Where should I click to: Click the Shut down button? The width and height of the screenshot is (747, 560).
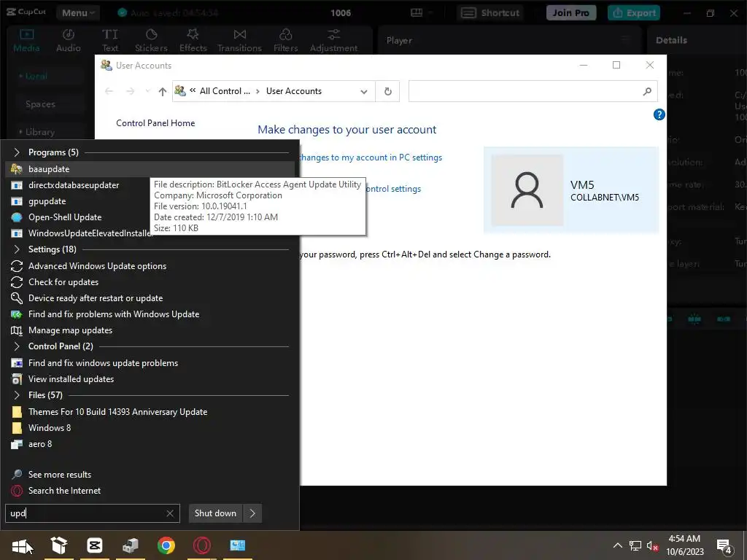click(215, 513)
